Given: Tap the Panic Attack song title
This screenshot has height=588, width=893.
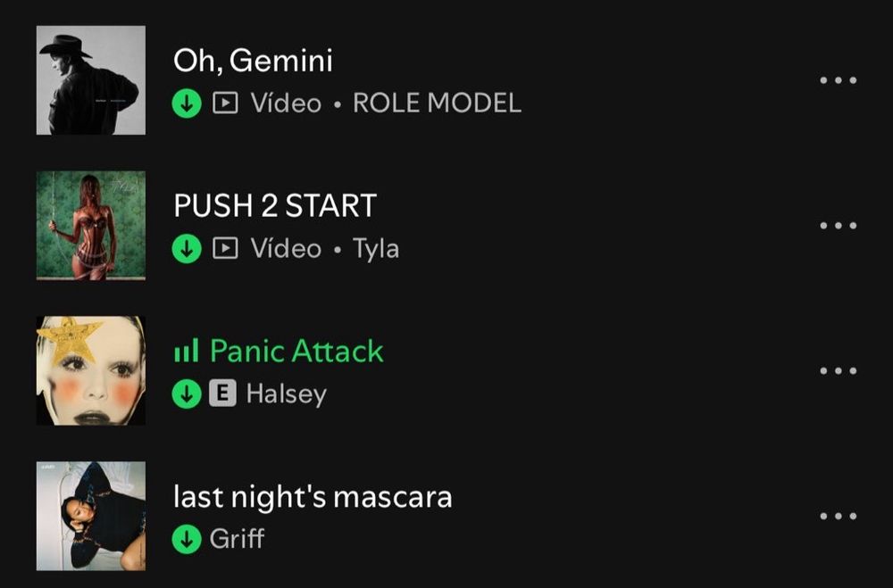Looking at the screenshot, I should (x=296, y=351).
